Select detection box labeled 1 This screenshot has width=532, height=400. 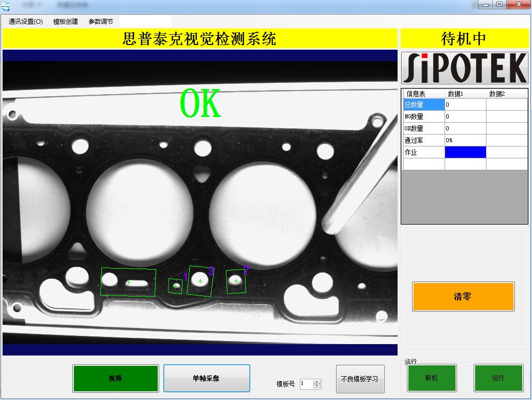coord(176,286)
